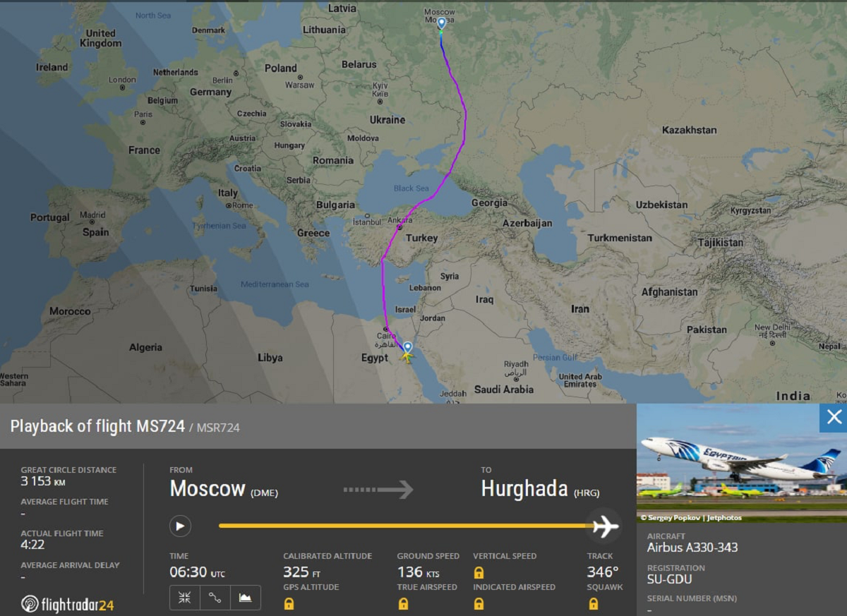847x616 pixels.
Task: Click the Hurghada destination map pin
Action: click(x=407, y=347)
